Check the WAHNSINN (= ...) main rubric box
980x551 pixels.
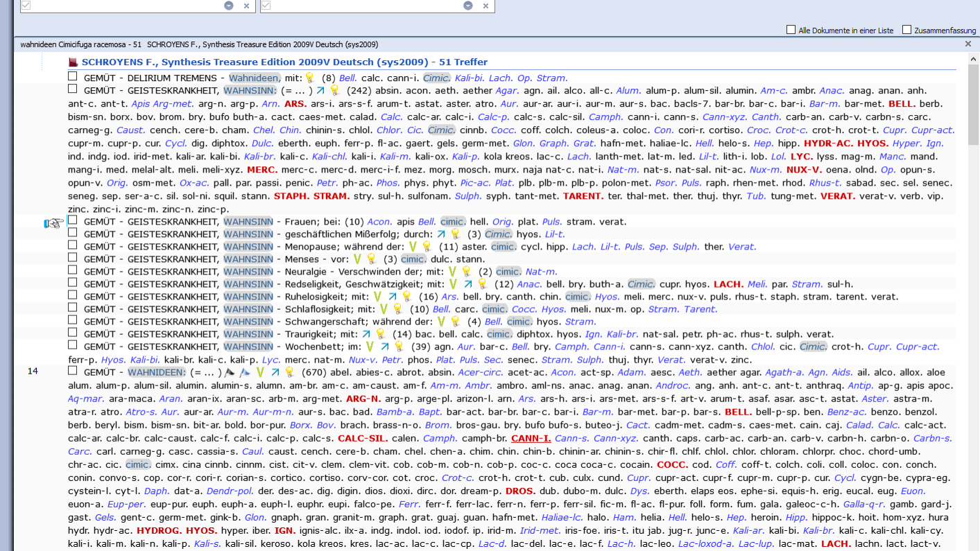73,89
